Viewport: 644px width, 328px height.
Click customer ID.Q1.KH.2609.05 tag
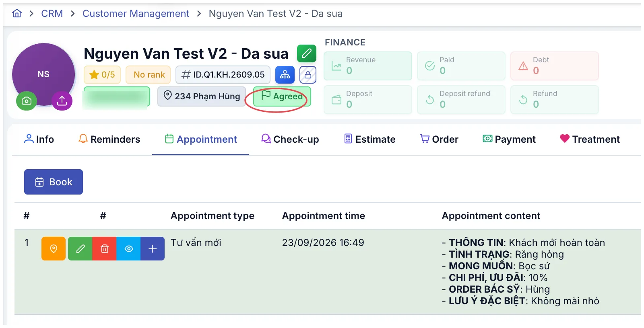tap(223, 75)
